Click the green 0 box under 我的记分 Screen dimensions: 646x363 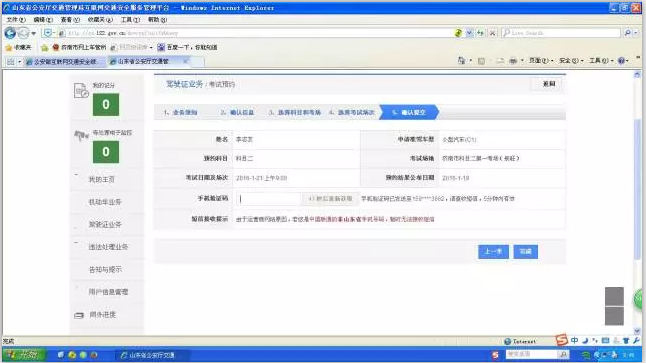click(x=106, y=105)
